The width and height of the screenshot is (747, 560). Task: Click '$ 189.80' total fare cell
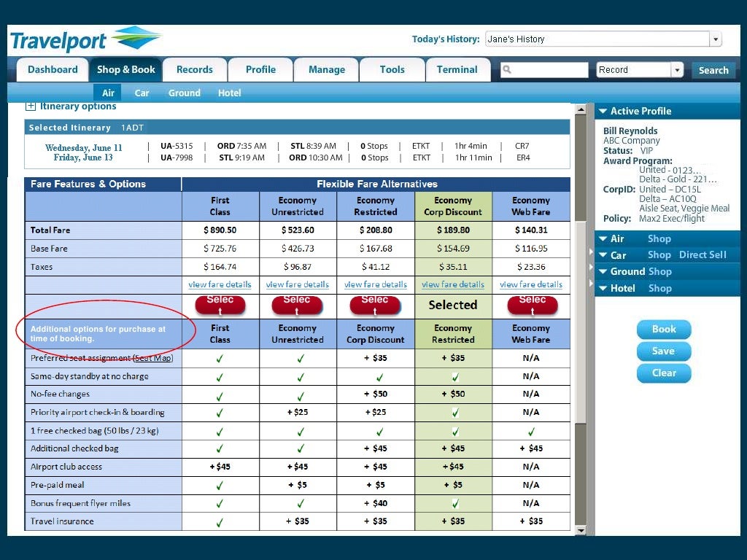[453, 230]
